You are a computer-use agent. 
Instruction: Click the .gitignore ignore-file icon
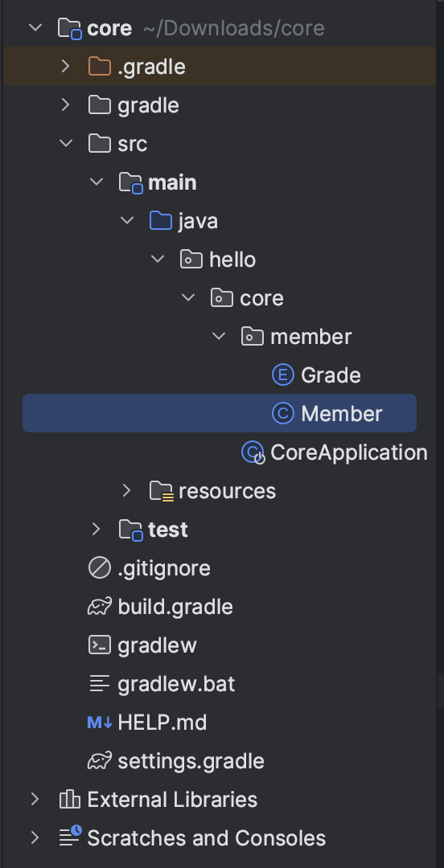click(100, 568)
